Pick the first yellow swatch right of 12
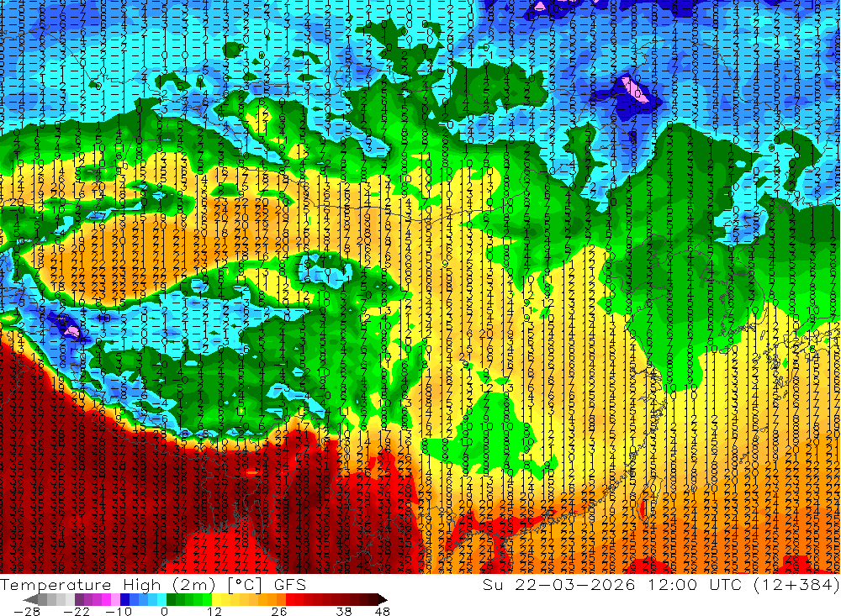This screenshot has height=616, width=841. pyautogui.click(x=217, y=600)
